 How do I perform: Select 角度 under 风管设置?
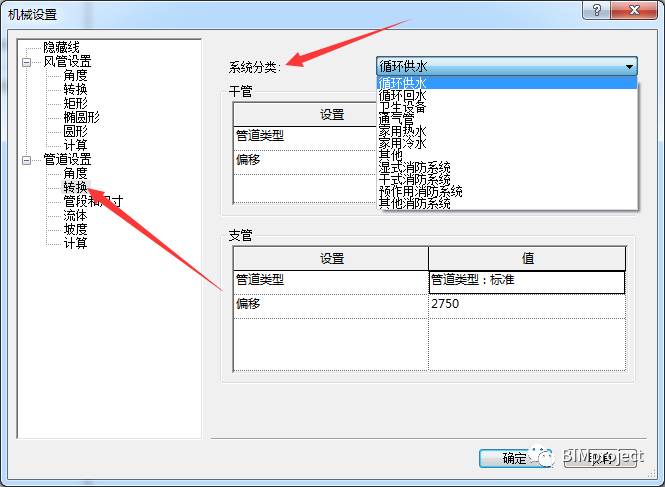pyautogui.click(x=75, y=76)
